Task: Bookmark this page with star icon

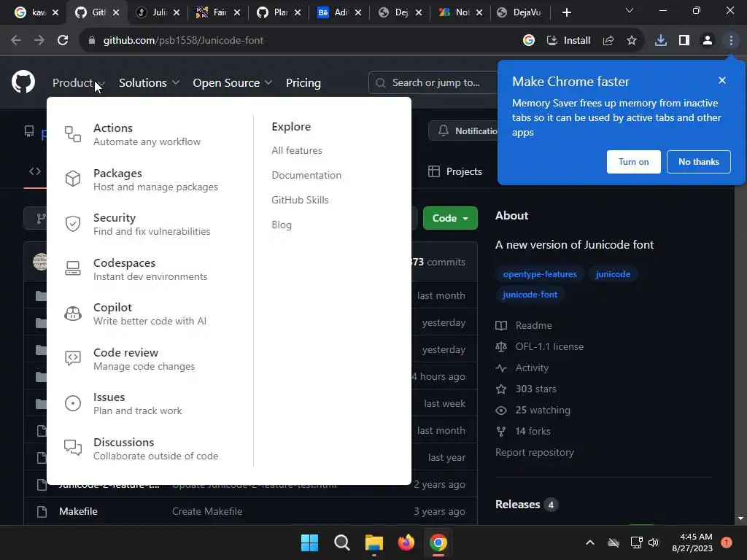Action: tap(632, 41)
